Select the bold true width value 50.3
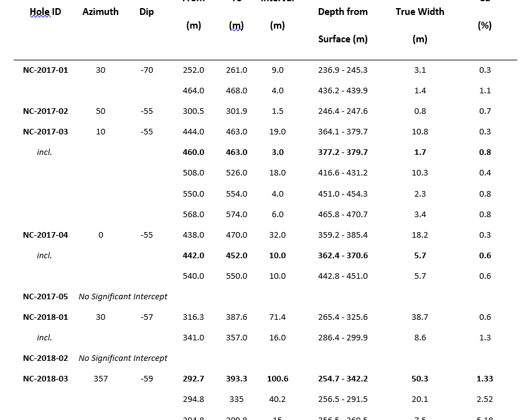 click(x=420, y=379)
